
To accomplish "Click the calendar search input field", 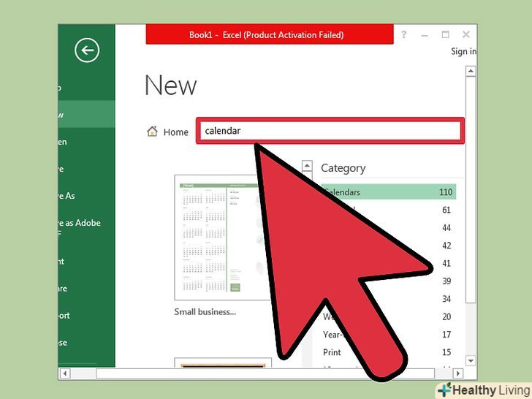I will (330, 131).
